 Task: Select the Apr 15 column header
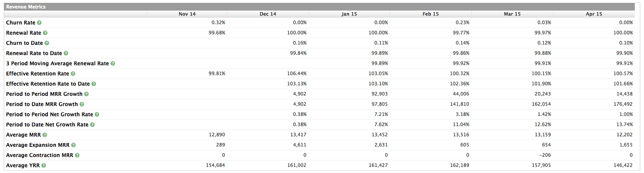594,14
